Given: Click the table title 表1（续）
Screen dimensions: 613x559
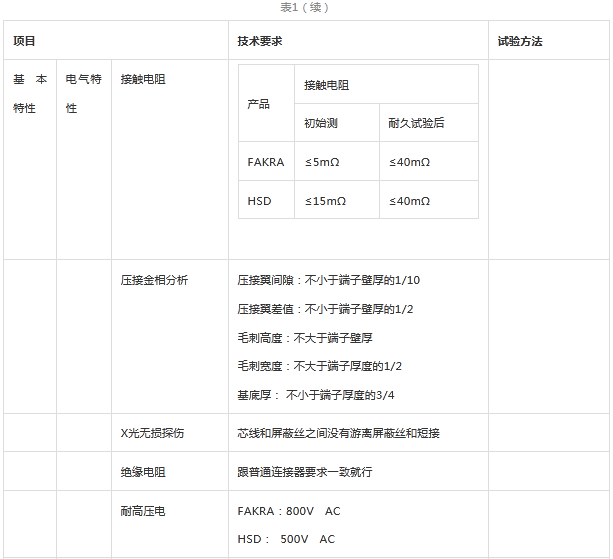Looking at the screenshot, I should click(304, 7).
